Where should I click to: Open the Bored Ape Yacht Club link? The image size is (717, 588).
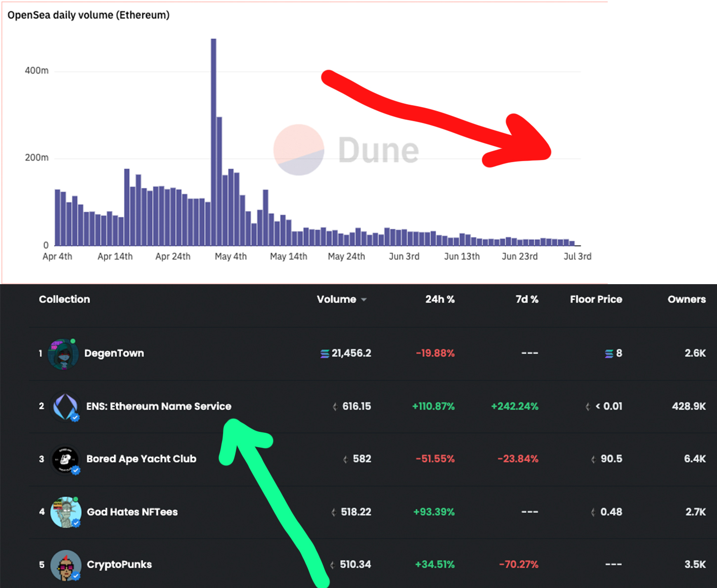141,459
